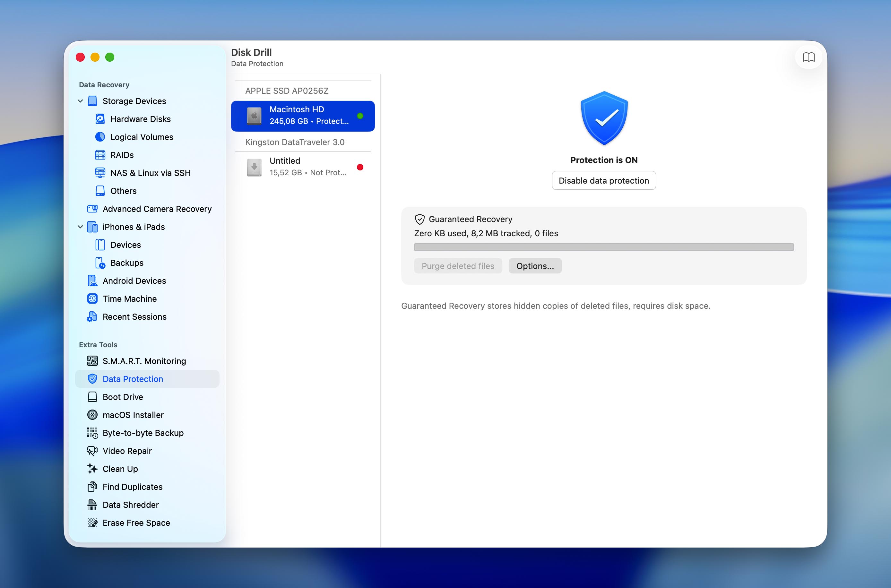Click the RAIDs icon
891x588 pixels.
click(x=100, y=155)
